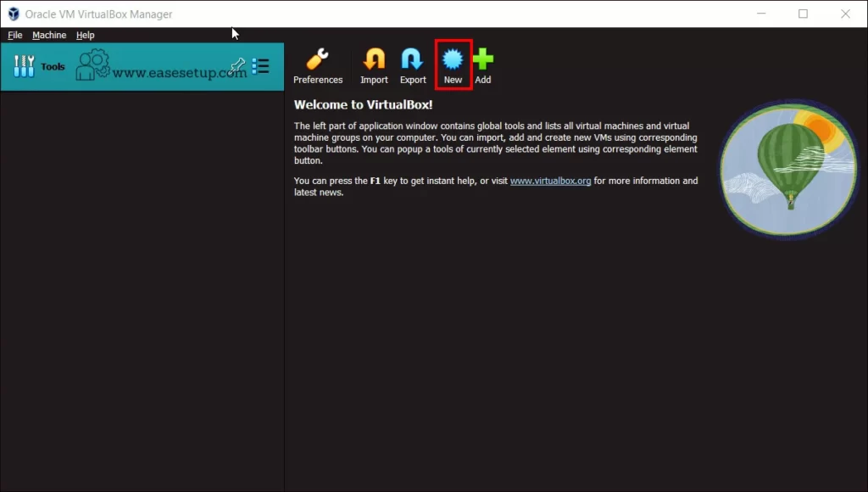868x492 pixels.
Task: Minimize the VirtualBox Manager window
Action: click(761, 14)
